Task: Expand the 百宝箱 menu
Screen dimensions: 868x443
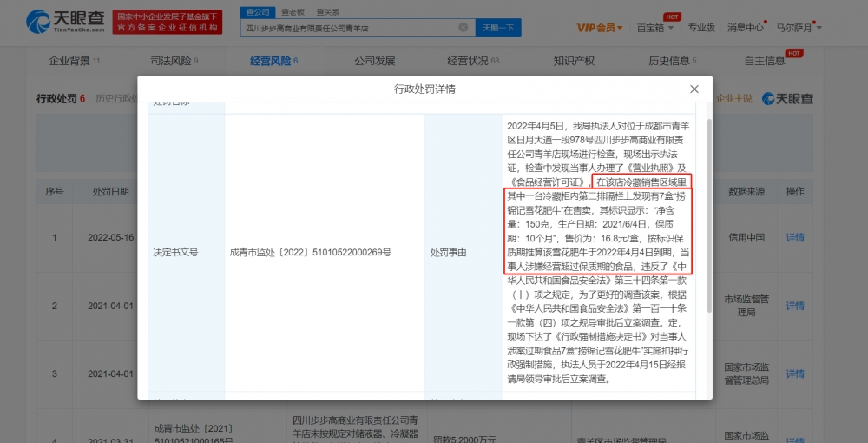Action: 654,28
